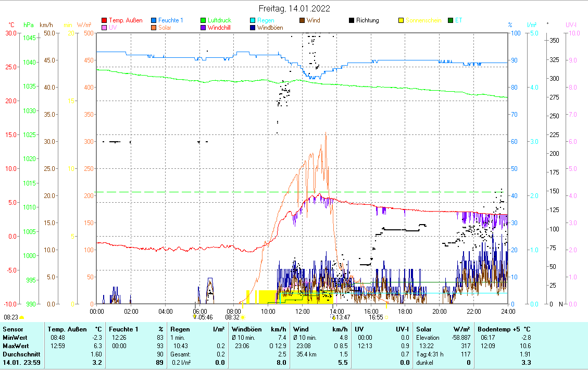
Task: Click the red Temp. Außen legend swatch
Action: (104, 21)
